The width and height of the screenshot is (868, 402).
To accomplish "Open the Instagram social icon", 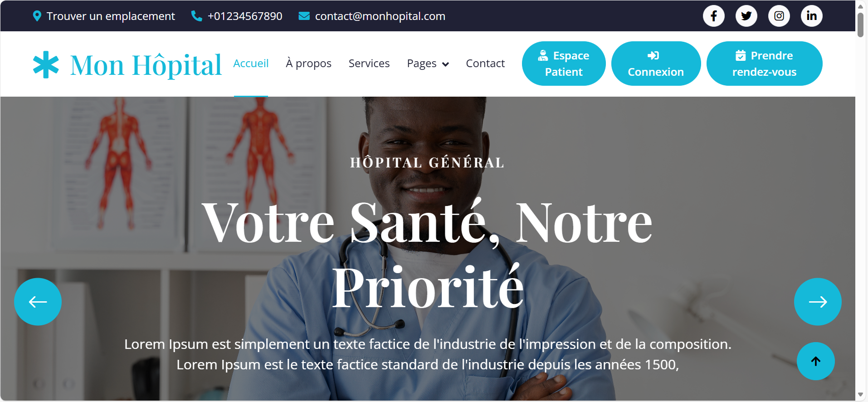I will pyautogui.click(x=779, y=16).
